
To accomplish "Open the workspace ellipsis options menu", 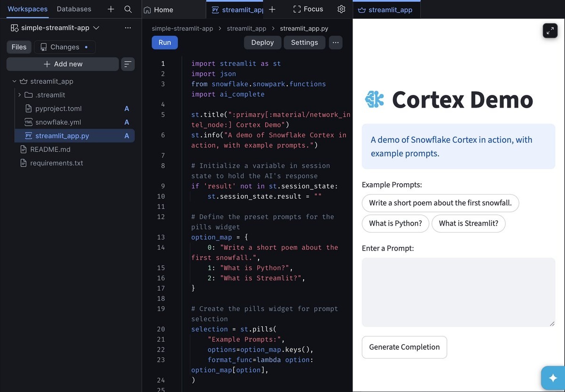I will coord(128,28).
